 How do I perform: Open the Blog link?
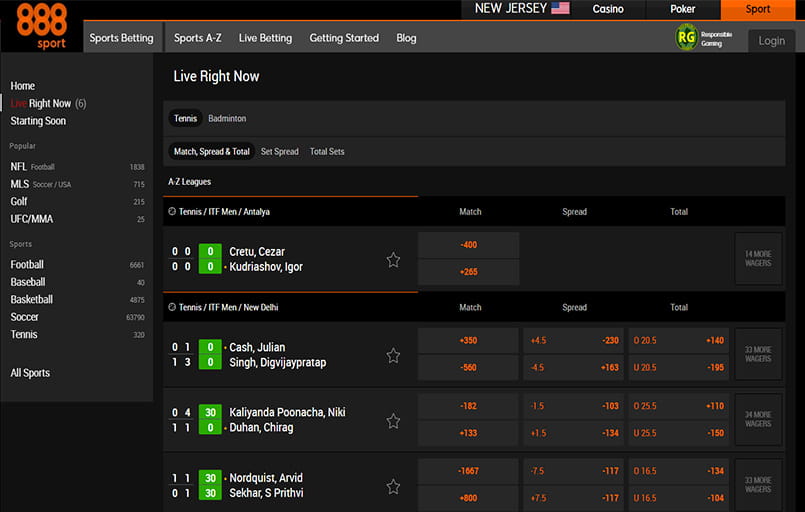406,38
